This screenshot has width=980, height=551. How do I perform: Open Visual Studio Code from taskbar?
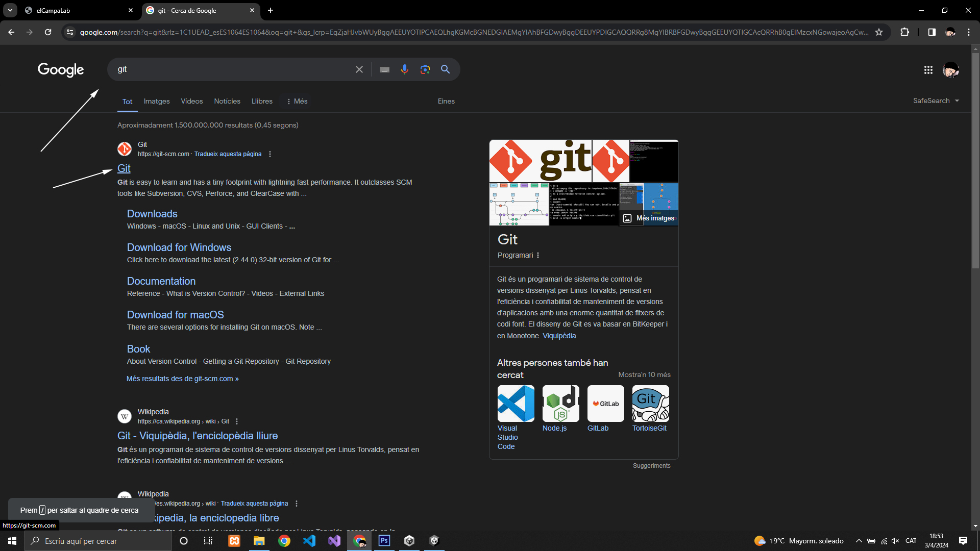pos(309,541)
